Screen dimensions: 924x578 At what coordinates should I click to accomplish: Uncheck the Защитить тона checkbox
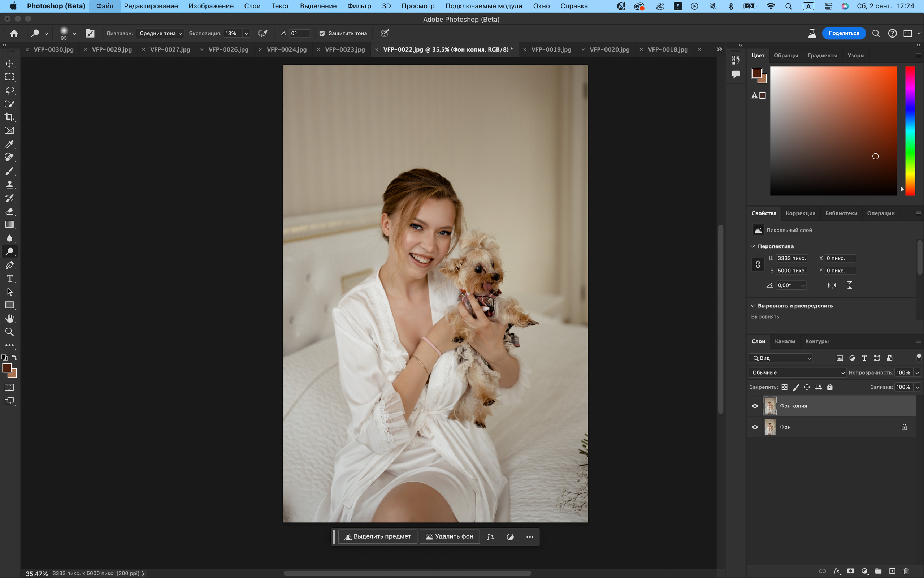pyautogui.click(x=322, y=33)
